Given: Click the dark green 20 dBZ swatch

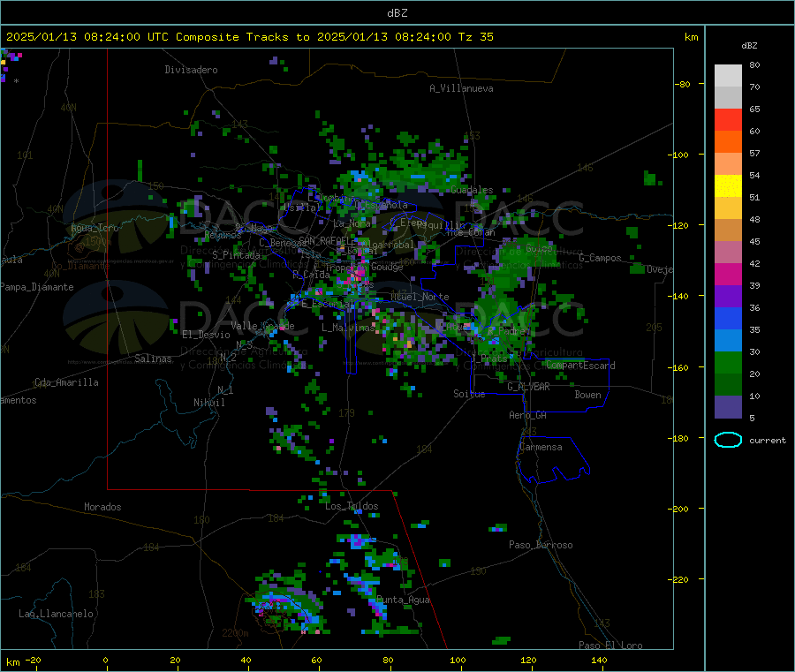Looking at the screenshot, I should tap(728, 384).
